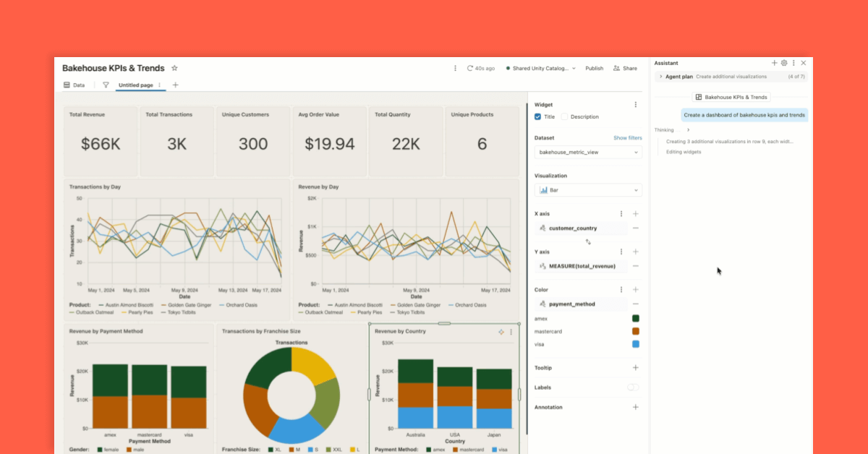The width and height of the screenshot is (868, 454).
Task: Star the Bakehouse KPIs & Trends dashboard
Action: pyautogui.click(x=174, y=68)
